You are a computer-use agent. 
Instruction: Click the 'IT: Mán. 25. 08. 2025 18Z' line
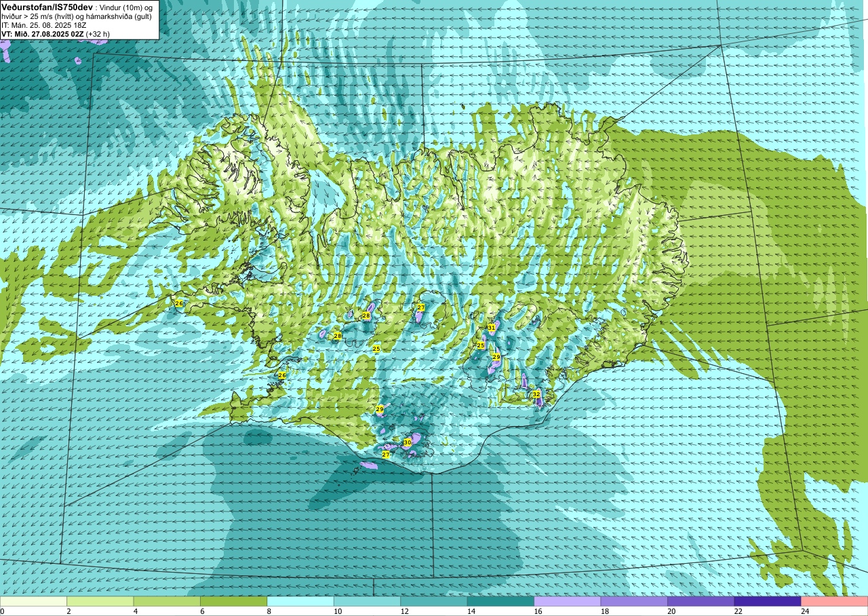[42, 25]
